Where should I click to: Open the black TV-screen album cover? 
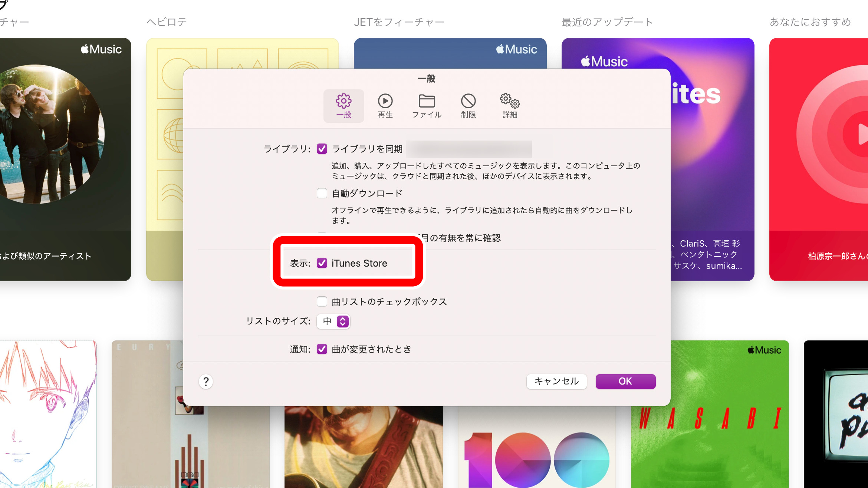tap(836, 414)
